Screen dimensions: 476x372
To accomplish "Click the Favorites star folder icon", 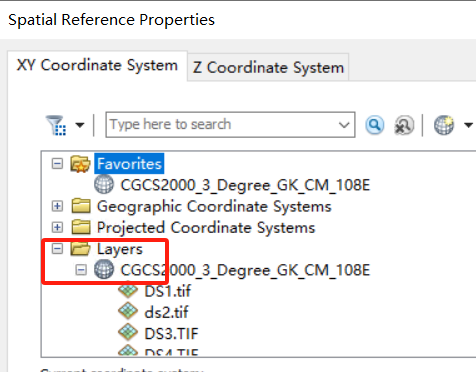I will (80, 164).
